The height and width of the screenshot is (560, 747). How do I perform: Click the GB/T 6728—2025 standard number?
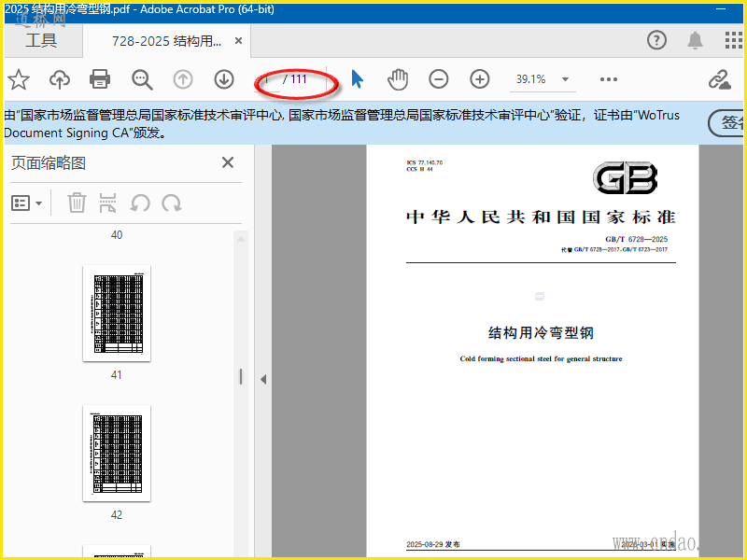[x=637, y=239]
